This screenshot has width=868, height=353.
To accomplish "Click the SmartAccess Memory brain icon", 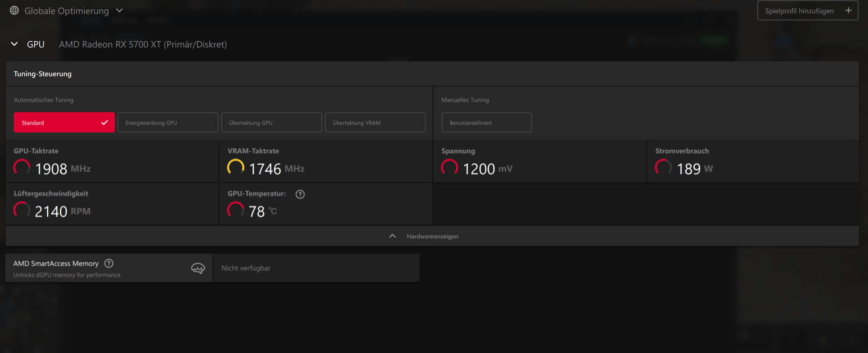I will click(x=198, y=268).
